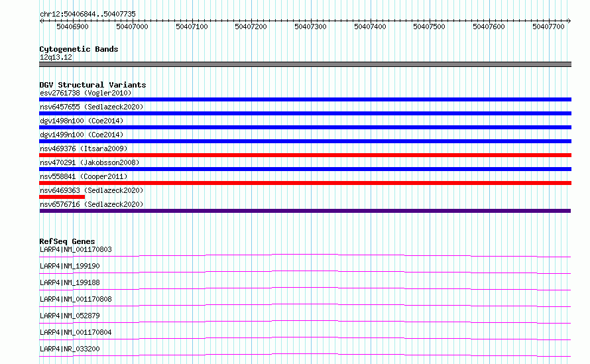Image resolution: width=590 pixels, height=364 pixels.
Task: Open transcript LARP4|NM_199190 label
Action: click(70, 266)
